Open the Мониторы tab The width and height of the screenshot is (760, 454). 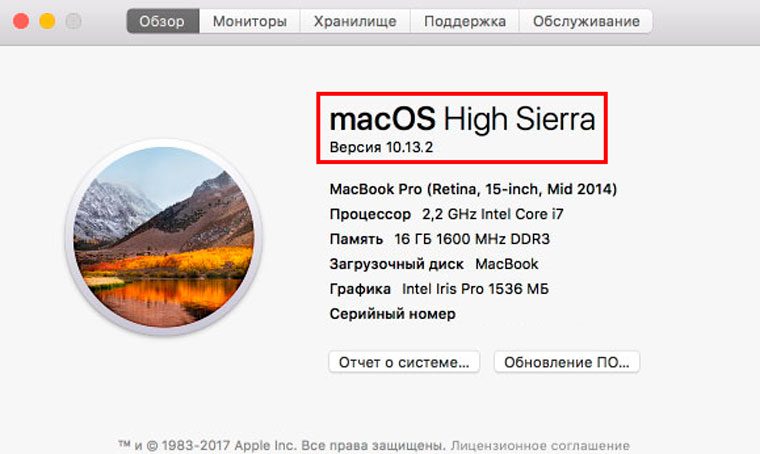[250, 21]
